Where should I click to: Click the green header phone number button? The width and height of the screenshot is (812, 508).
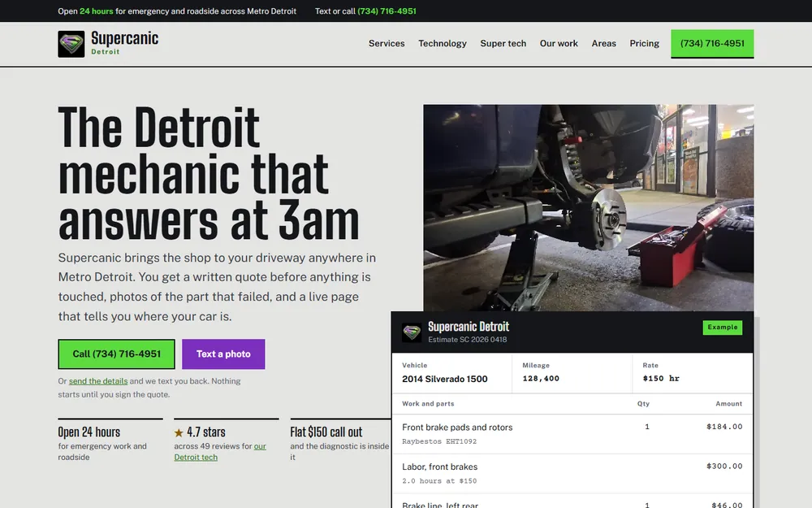click(712, 44)
